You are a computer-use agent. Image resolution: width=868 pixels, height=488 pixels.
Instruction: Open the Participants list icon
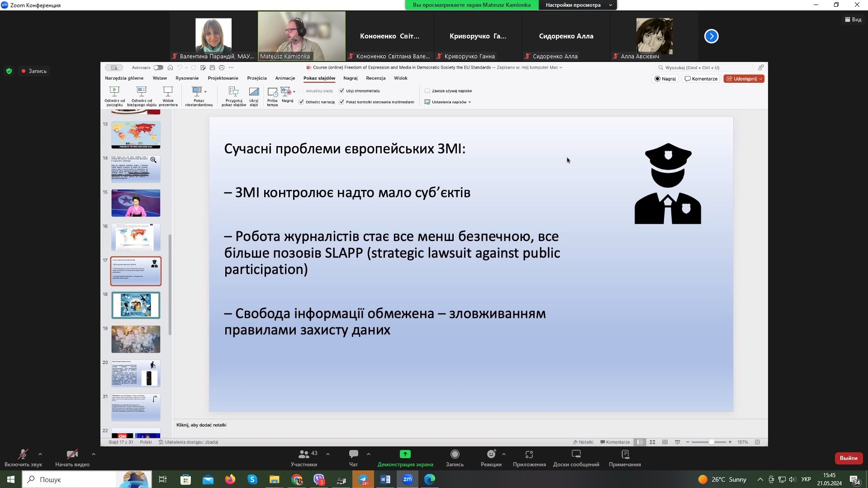coord(304,455)
